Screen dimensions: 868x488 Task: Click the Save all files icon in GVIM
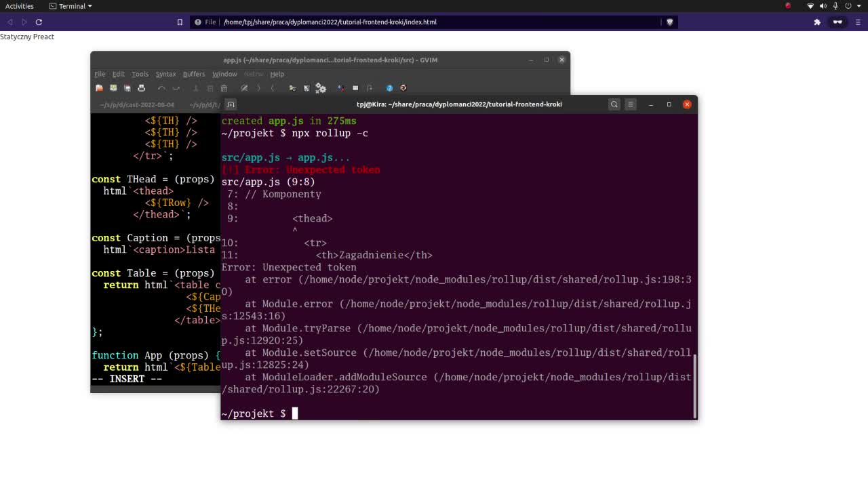pyautogui.click(x=127, y=88)
